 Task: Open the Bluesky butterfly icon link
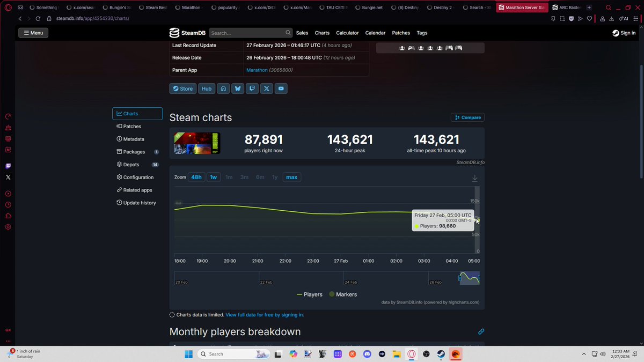click(238, 88)
